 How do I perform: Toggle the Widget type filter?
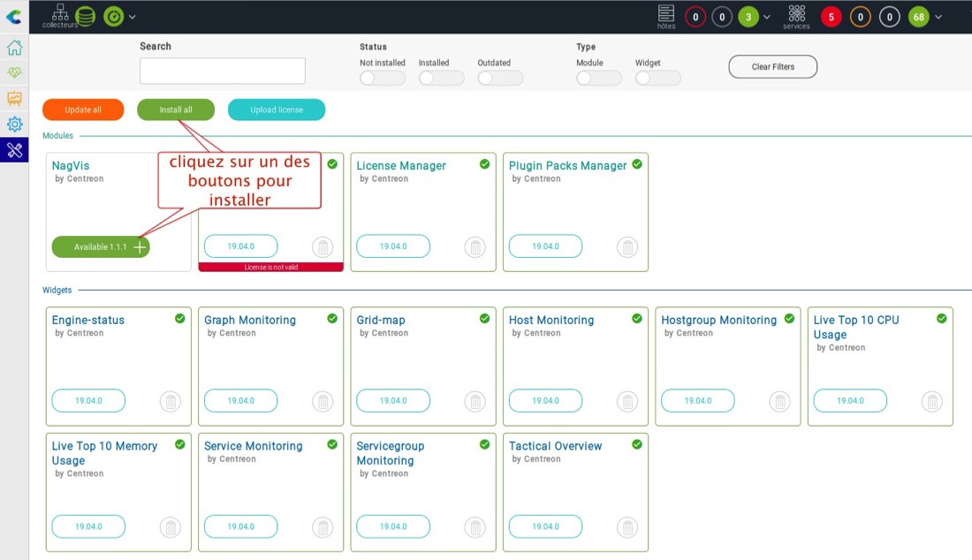pyautogui.click(x=657, y=78)
